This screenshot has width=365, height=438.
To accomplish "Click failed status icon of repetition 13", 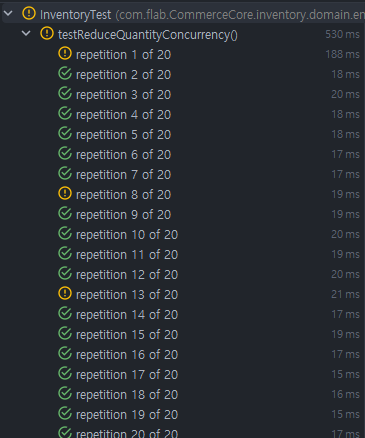I will point(65,293).
